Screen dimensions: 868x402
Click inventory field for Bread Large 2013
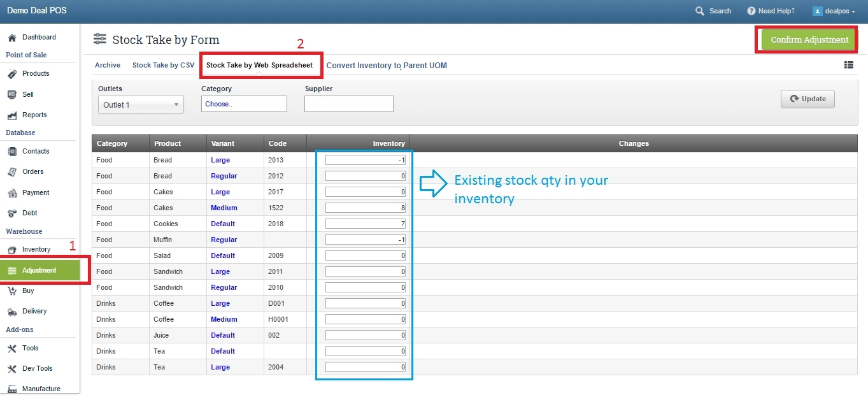(x=366, y=160)
